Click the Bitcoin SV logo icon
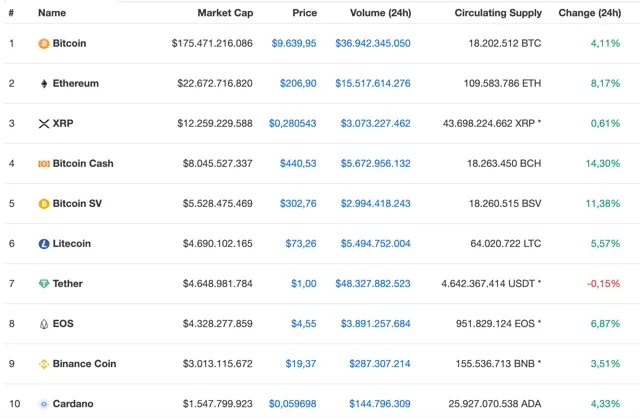Image resolution: width=640 pixels, height=419 pixels. pos(44,204)
